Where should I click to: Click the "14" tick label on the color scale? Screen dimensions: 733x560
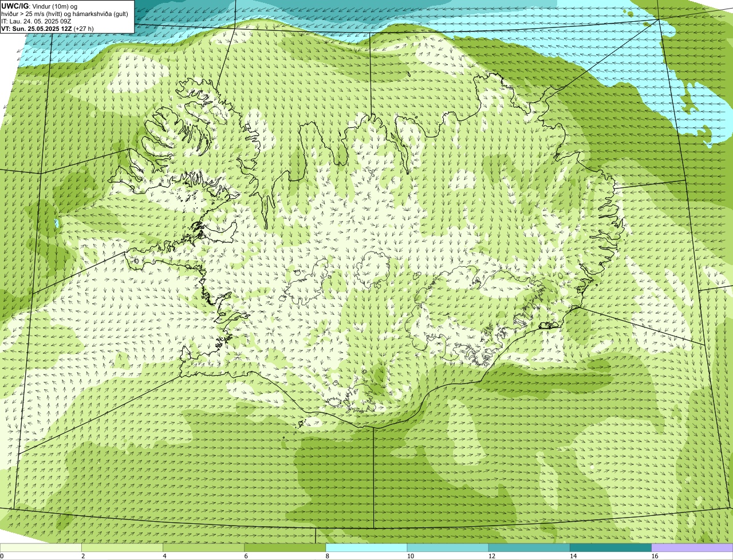click(573, 556)
